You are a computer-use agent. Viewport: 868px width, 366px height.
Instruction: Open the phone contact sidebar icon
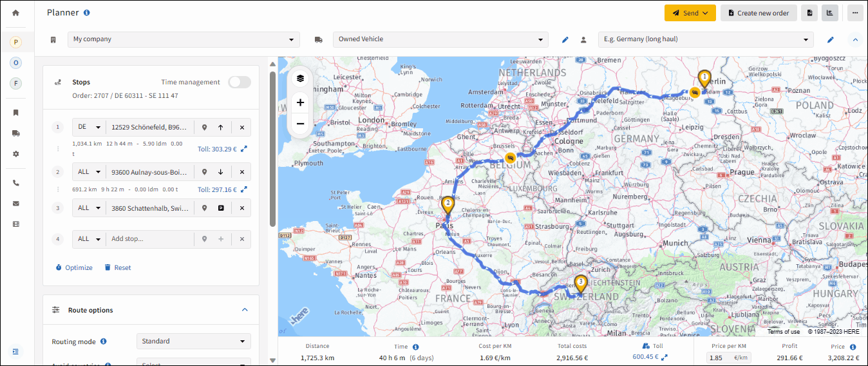pyautogui.click(x=16, y=183)
